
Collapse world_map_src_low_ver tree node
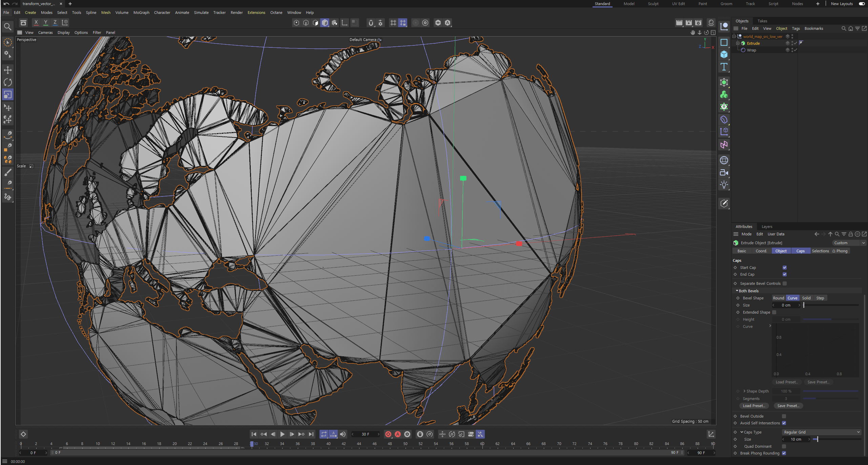click(734, 37)
